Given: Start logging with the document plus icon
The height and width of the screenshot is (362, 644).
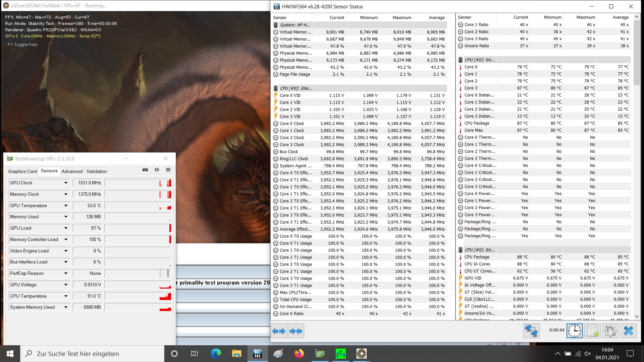Looking at the screenshot, I should point(592,331).
